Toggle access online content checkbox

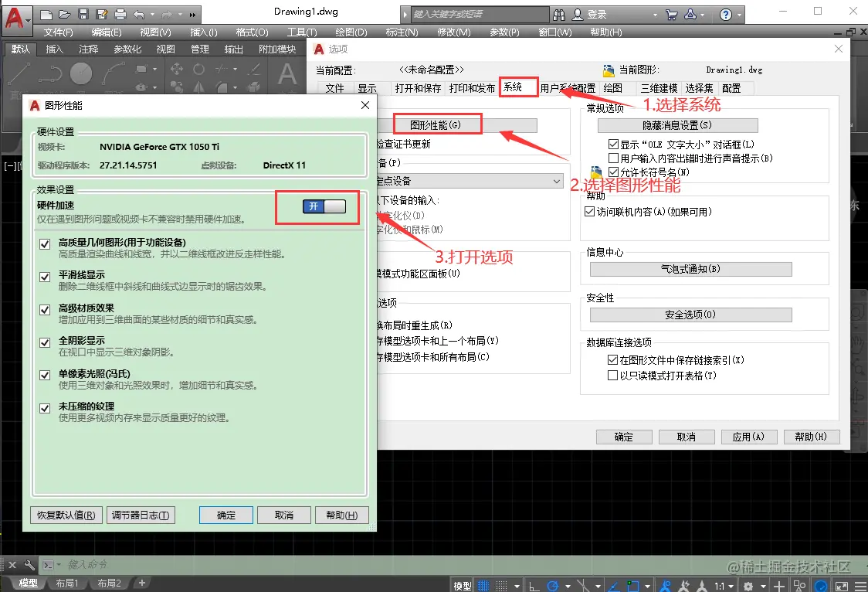(x=589, y=212)
